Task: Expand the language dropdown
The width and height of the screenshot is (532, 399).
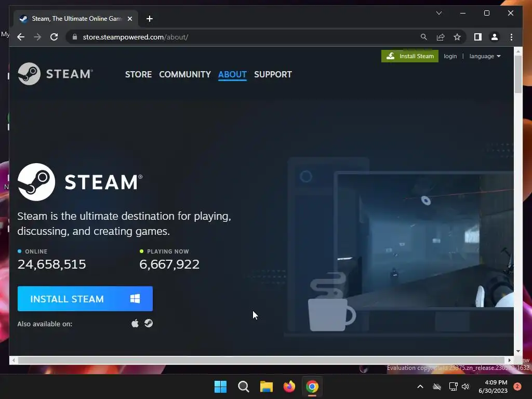Action: tap(485, 56)
